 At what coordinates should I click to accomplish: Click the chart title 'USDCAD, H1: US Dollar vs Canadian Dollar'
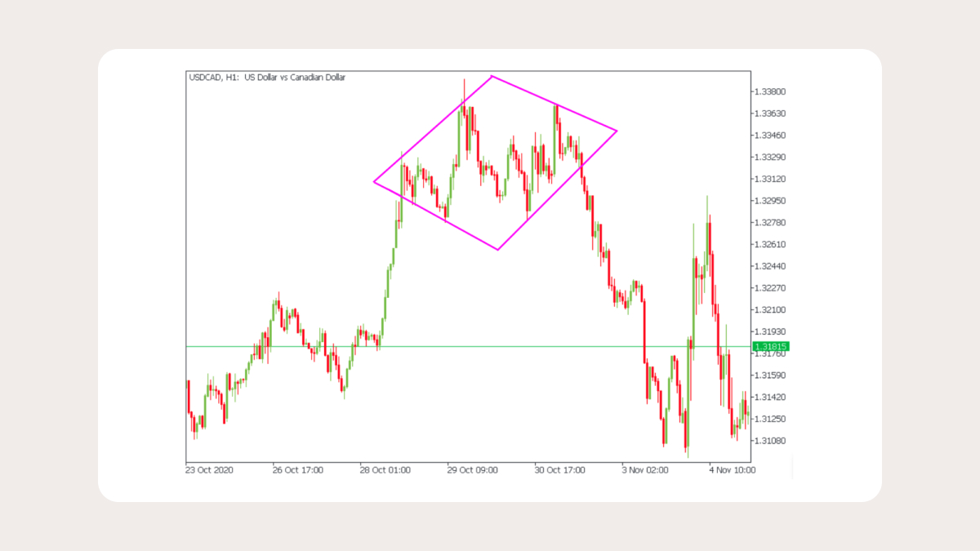(x=267, y=78)
